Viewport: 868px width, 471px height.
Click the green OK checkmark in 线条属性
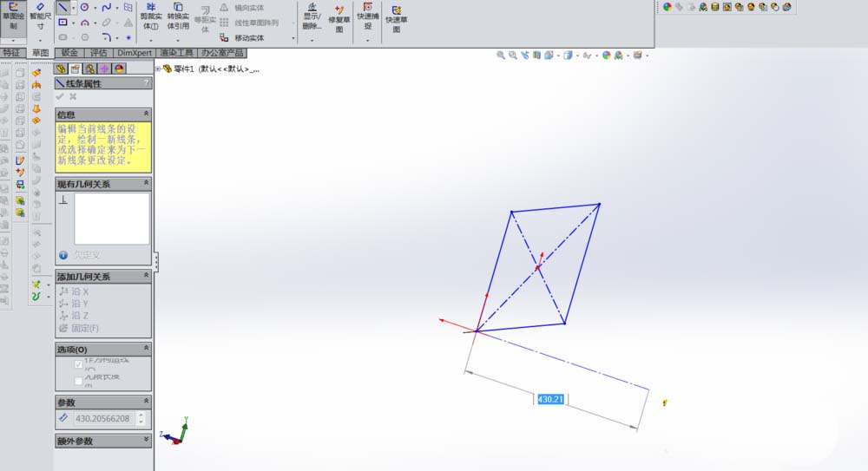point(60,97)
